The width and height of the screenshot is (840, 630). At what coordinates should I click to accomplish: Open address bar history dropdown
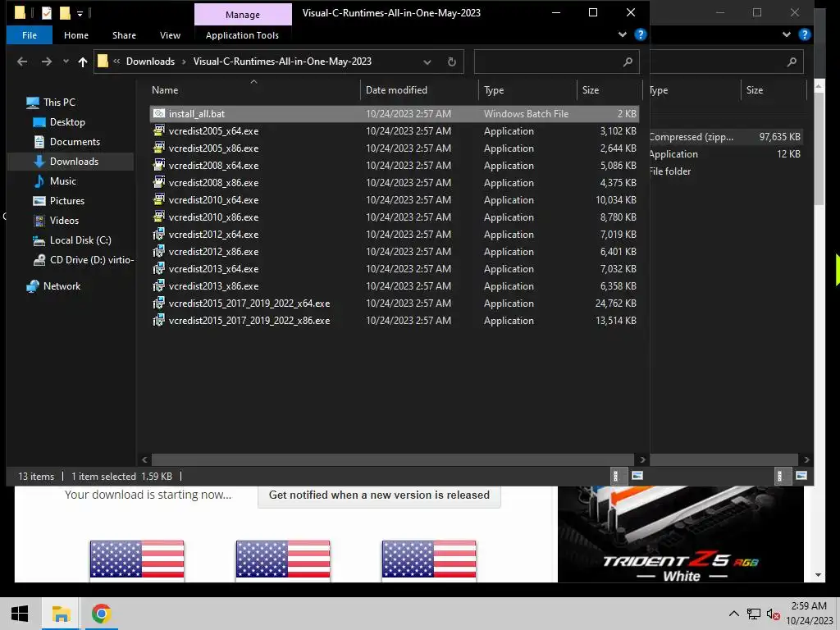[427, 62]
